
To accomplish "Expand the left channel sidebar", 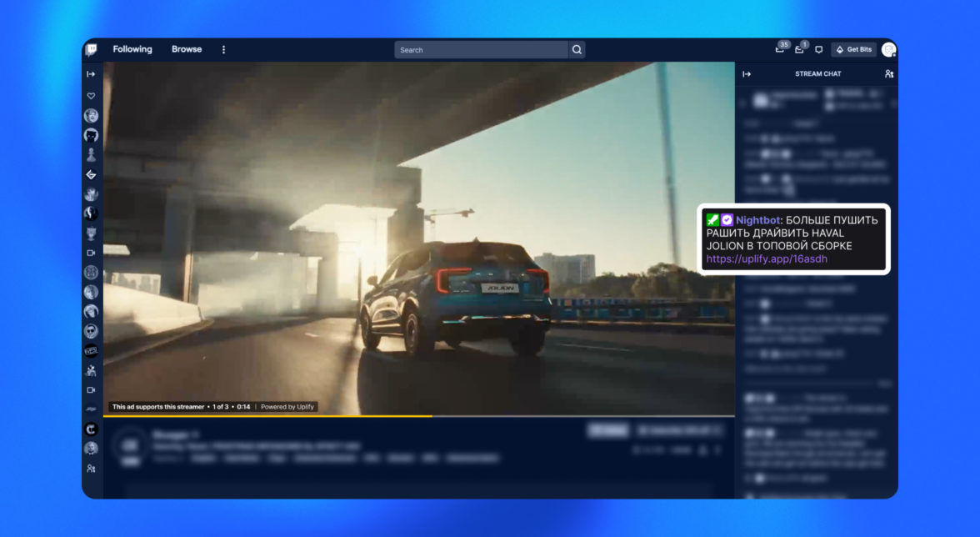I will pyautogui.click(x=91, y=74).
